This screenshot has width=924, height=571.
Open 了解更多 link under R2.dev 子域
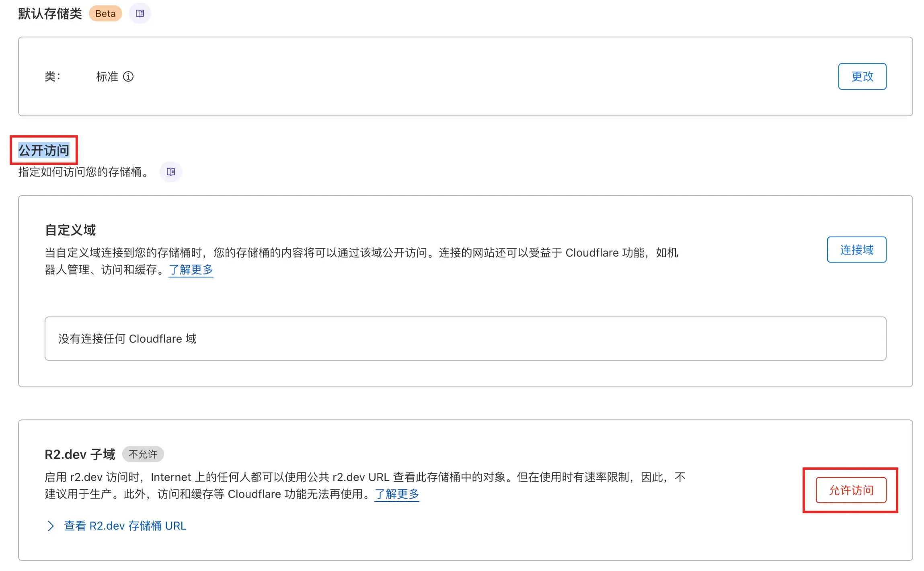pos(397,494)
